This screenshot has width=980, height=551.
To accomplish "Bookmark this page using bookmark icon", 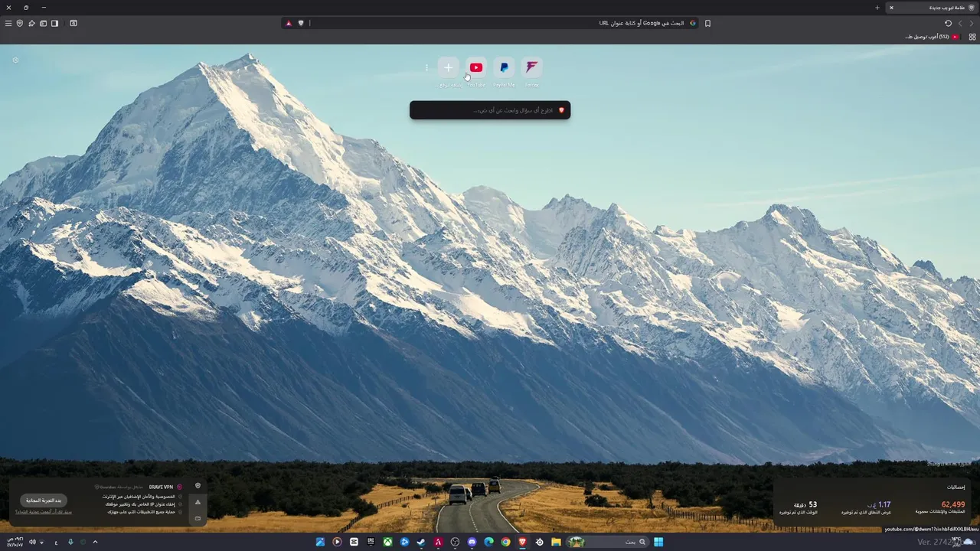I will click(x=707, y=23).
